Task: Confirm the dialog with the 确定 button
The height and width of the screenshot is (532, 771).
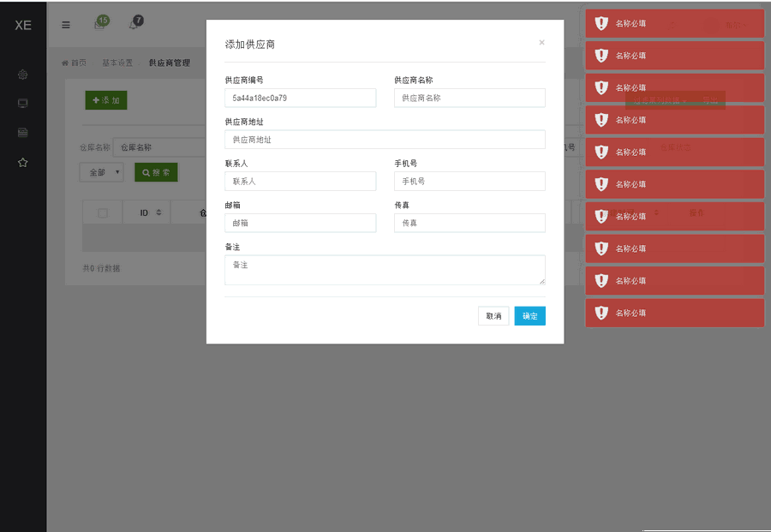Action: click(x=529, y=315)
